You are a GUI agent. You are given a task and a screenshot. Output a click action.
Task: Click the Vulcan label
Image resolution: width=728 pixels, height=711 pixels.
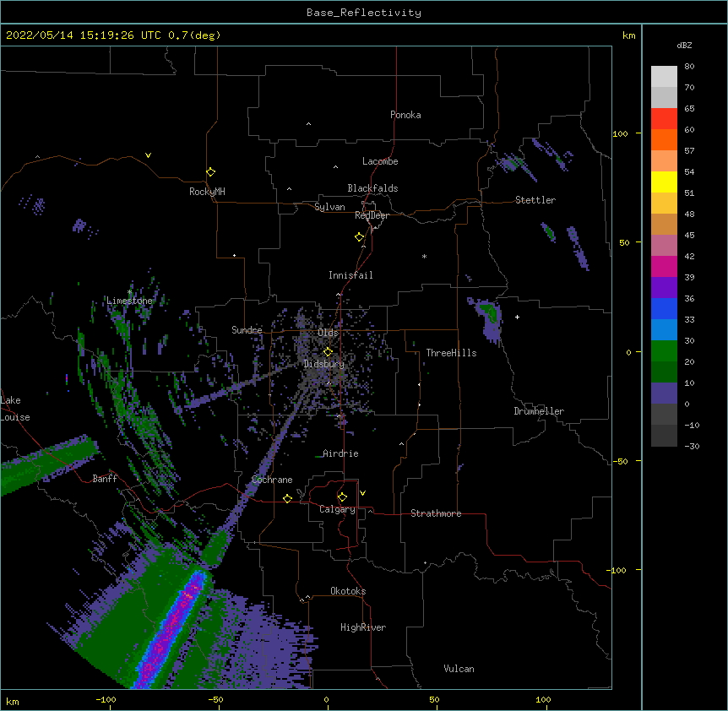(x=459, y=669)
